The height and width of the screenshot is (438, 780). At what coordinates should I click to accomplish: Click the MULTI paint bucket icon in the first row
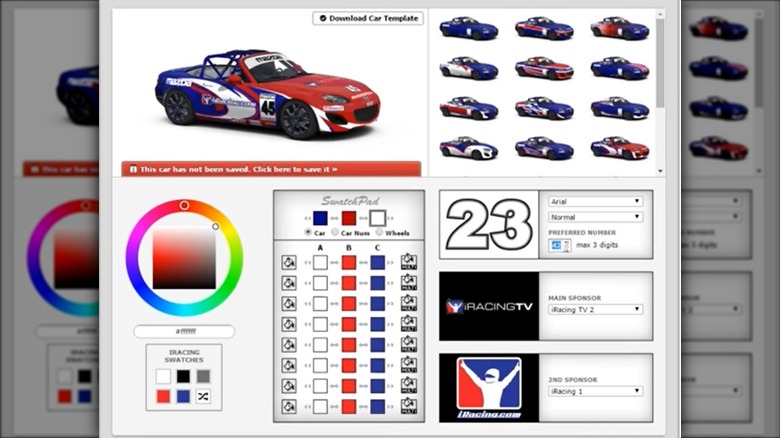click(x=409, y=262)
